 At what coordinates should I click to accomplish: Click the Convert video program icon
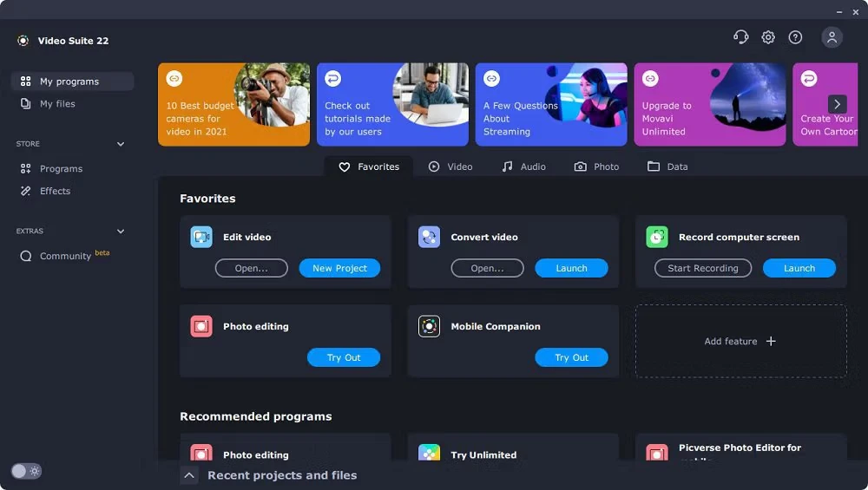point(429,237)
